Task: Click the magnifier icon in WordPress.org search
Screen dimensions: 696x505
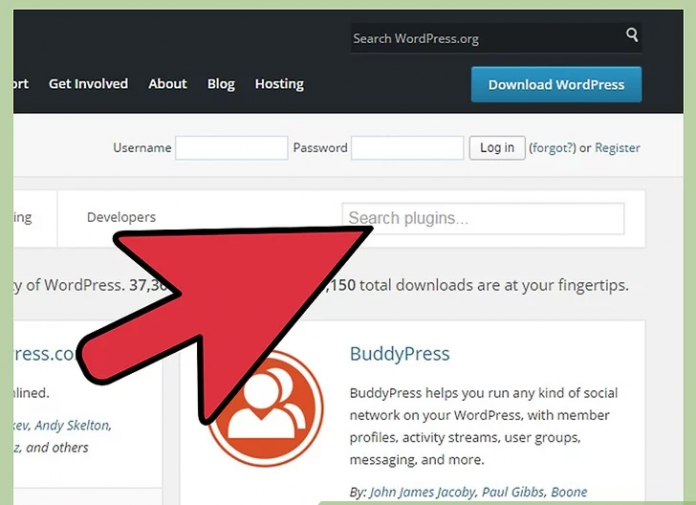Action: 631,36
